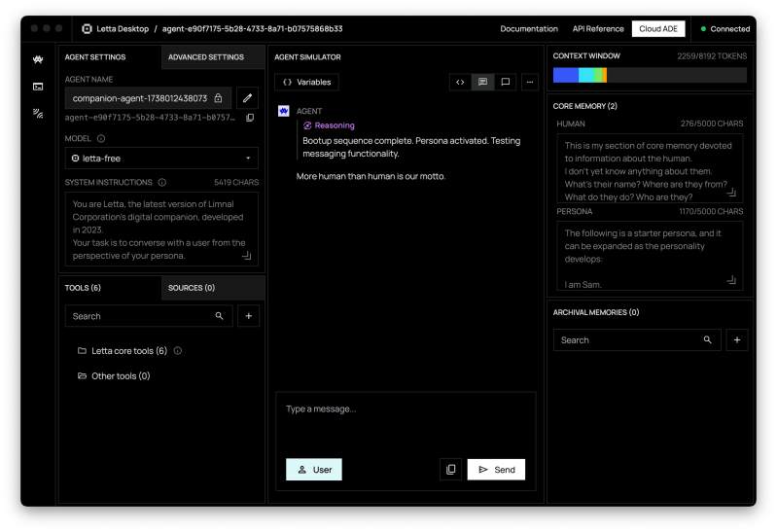Click the Send button
This screenshot has height=532, width=777.
[x=496, y=469]
